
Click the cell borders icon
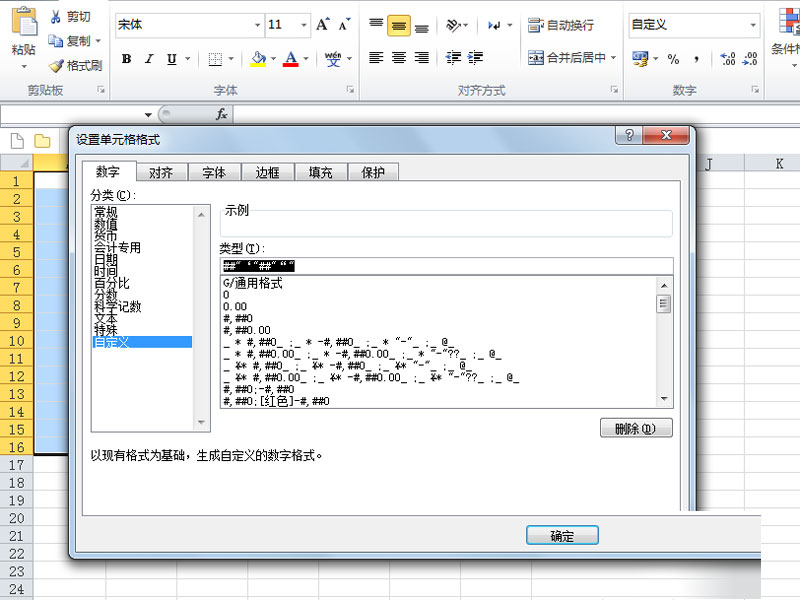point(215,59)
